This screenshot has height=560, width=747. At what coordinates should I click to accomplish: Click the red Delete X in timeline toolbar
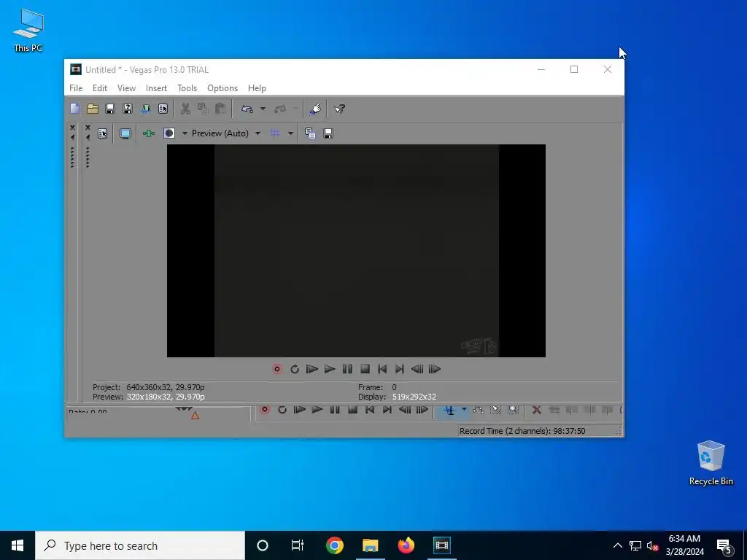point(536,410)
